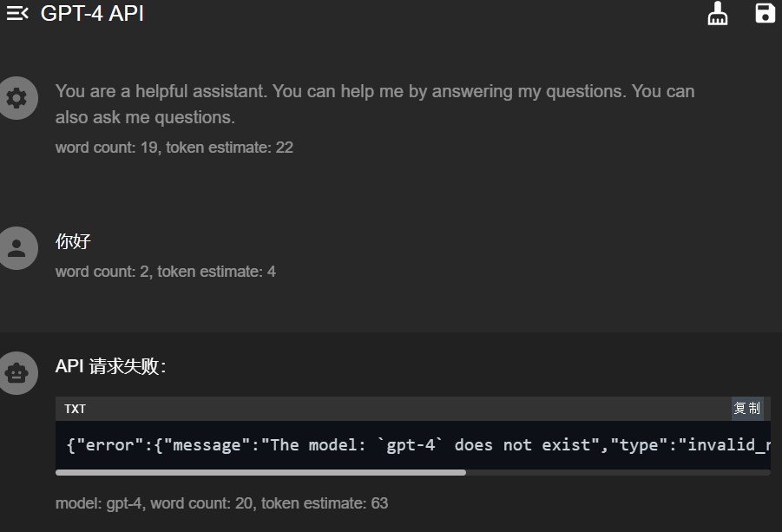Clear conversation with the broom icon
Image resolution: width=782 pixels, height=532 pixels.
point(717,14)
